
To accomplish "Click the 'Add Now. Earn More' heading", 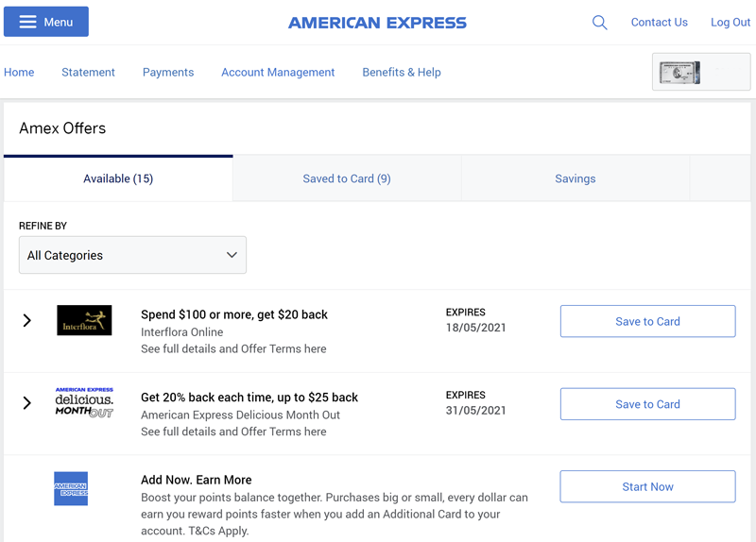I will 197,480.
